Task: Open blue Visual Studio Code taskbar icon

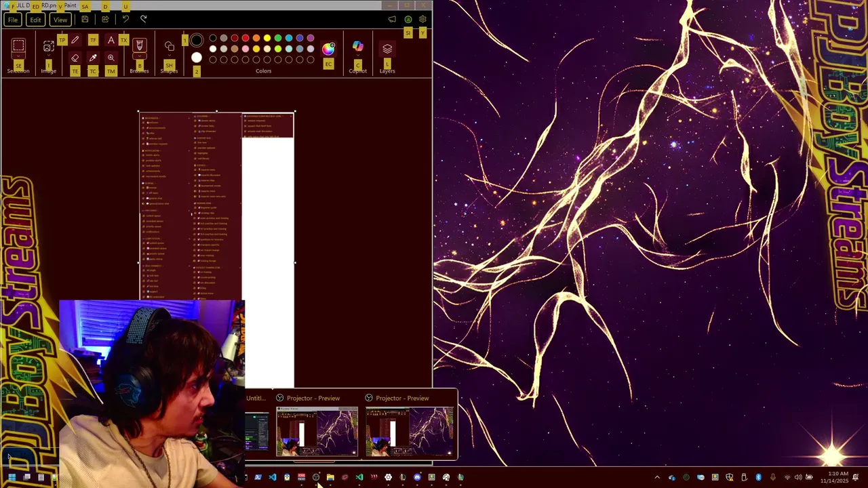Action: click(273, 477)
